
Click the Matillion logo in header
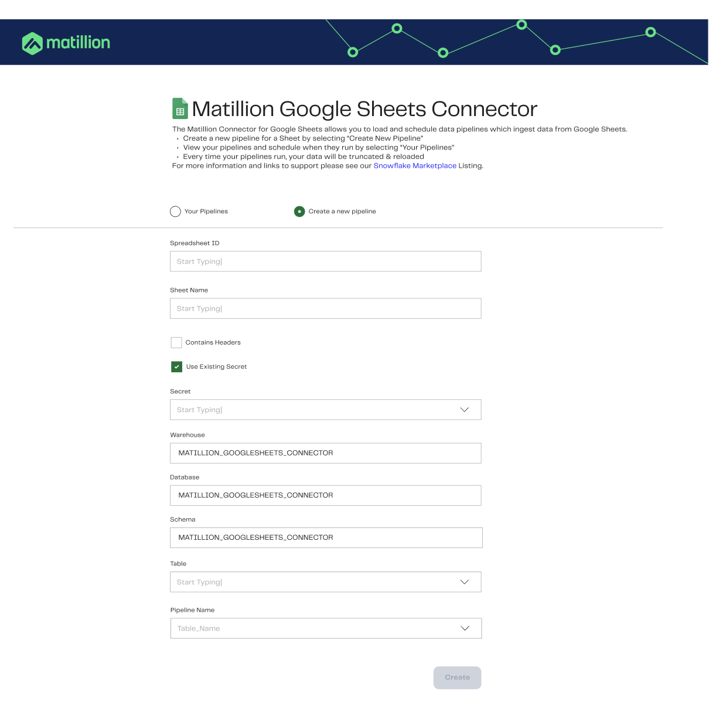(x=66, y=43)
